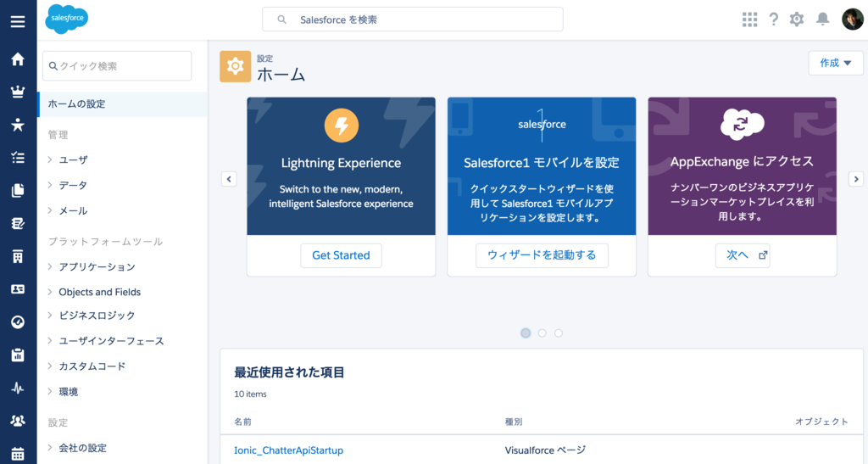Open the Notifications bell icon
Image resolution: width=868 pixels, height=464 pixels.
coord(822,20)
